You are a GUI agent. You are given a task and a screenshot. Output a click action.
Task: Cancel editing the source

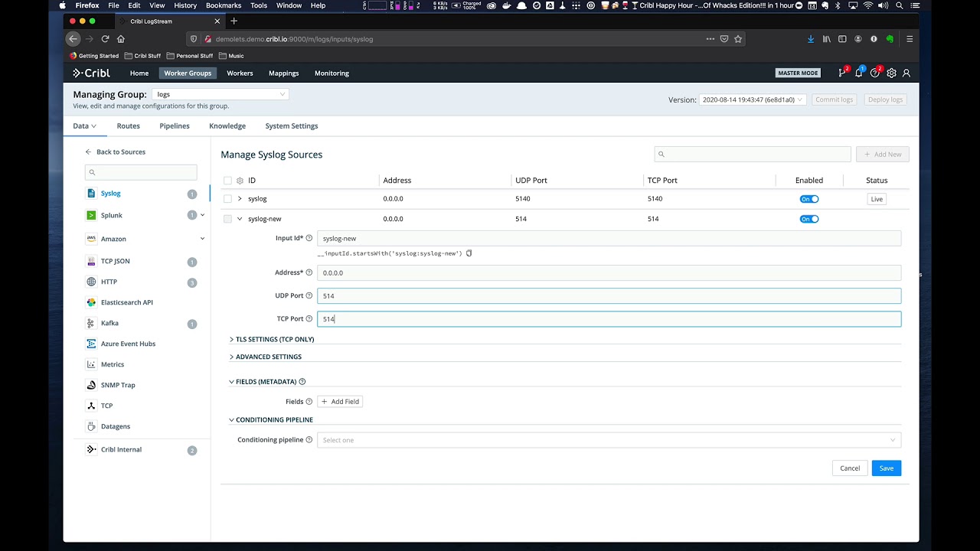coord(850,468)
